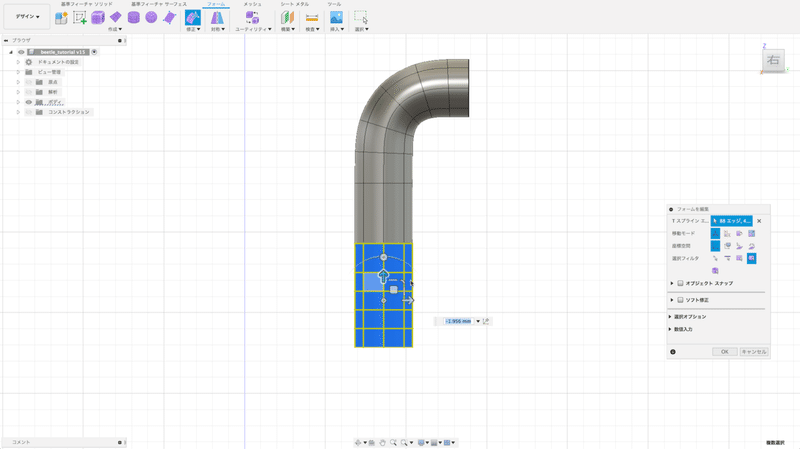Enable the ソフト修正 checkbox
Screen dimensions: 800x449
point(680,300)
